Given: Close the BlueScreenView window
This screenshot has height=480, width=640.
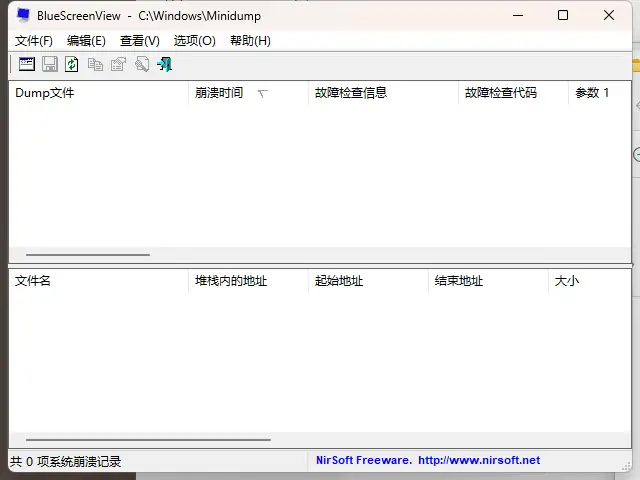Looking at the screenshot, I should click(609, 16).
